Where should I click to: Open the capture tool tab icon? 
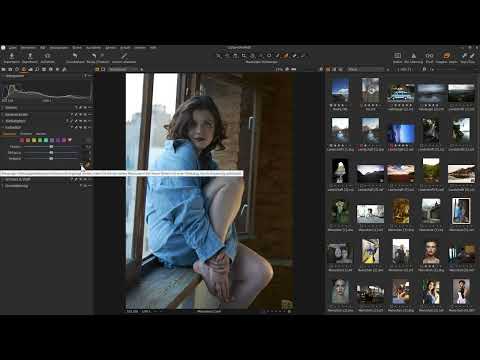pyautogui.click(x=10, y=69)
